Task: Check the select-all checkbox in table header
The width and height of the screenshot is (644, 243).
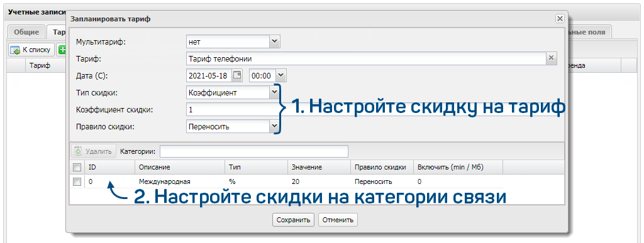Action: coord(77,167)
